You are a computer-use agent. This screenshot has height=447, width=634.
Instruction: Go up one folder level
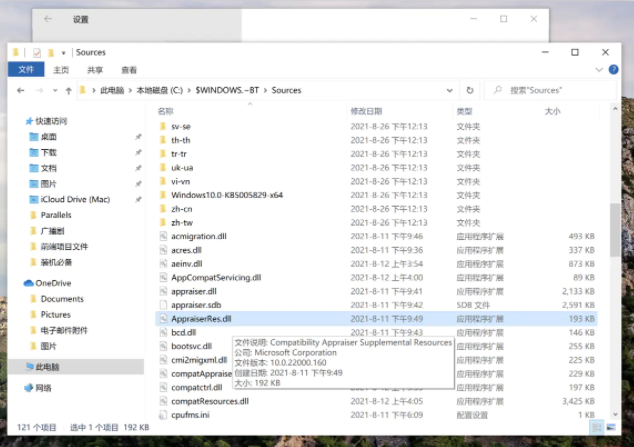point(69,91)
